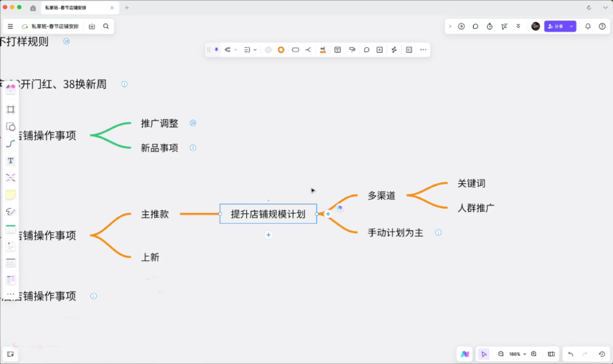Toggle the minimap view at bottom right

[551, 354]
